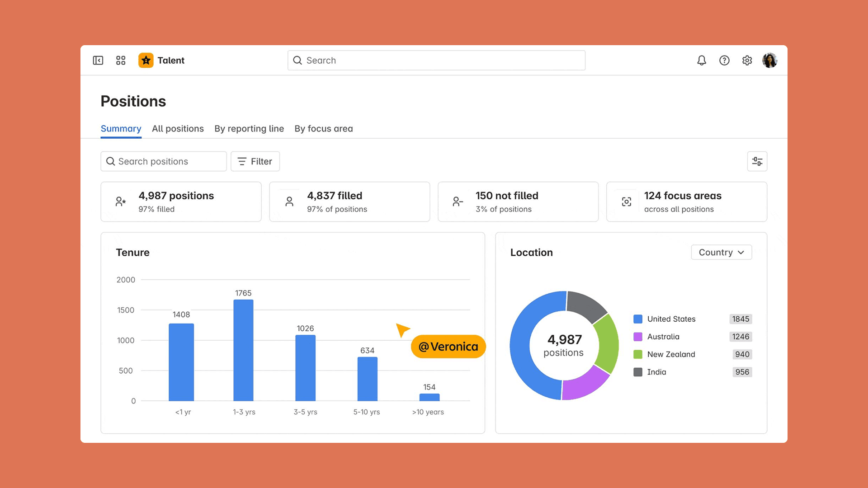
Task: Open the help question mark icon
Action: (724, 61)
